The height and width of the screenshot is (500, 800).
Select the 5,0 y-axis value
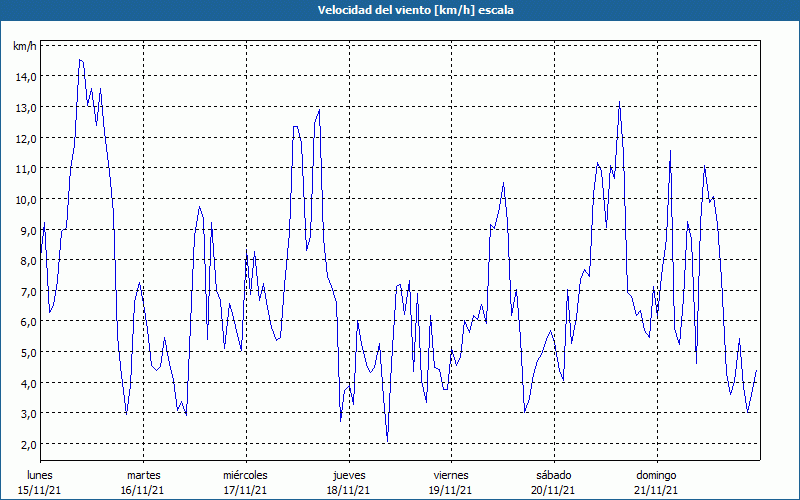point(28,353)
